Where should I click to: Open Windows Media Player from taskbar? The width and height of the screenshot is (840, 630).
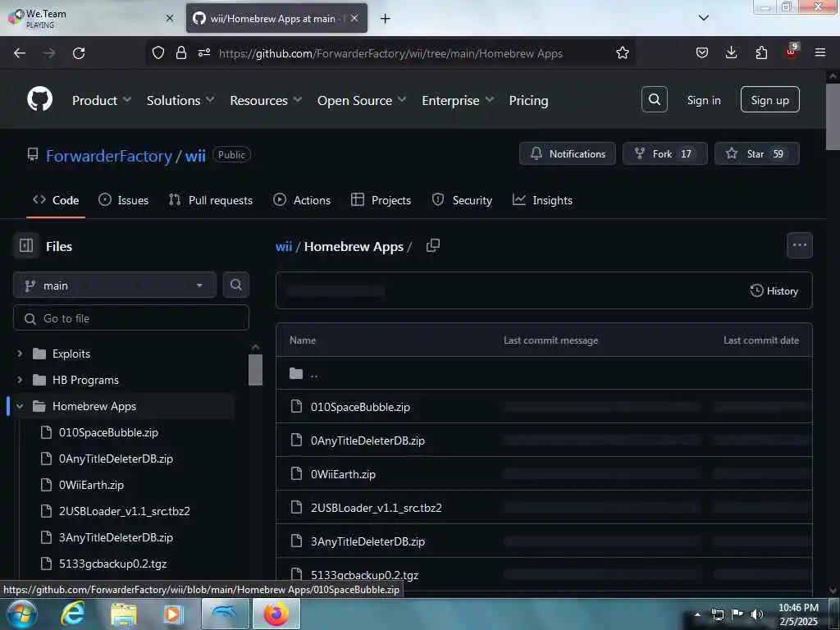click(173, 614)
